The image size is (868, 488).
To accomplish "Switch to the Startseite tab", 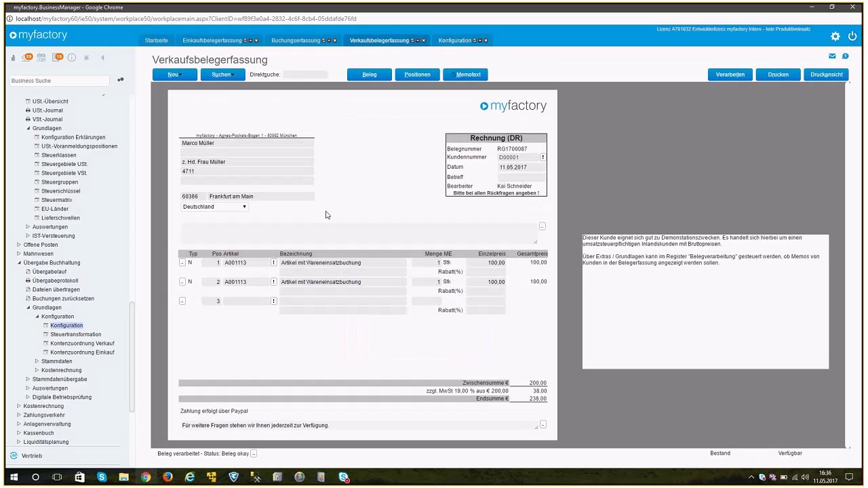I will tap(156, 41).
